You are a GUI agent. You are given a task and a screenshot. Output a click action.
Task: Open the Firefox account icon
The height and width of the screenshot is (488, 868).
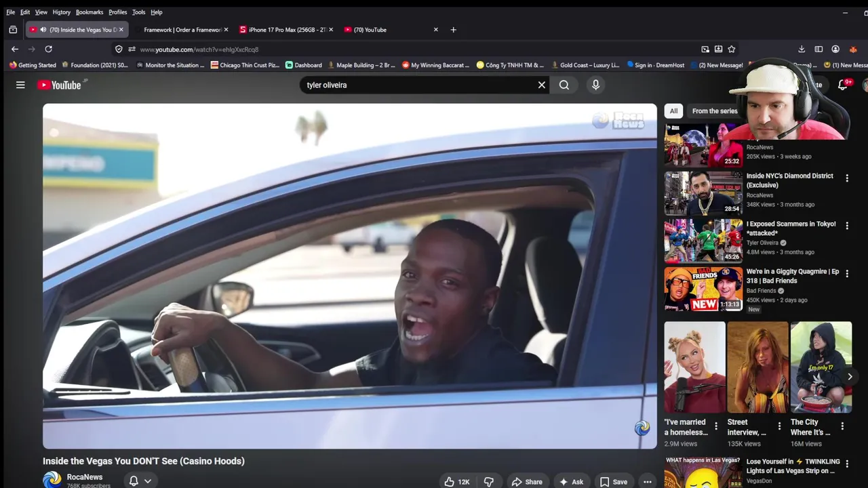pos(835,49)
